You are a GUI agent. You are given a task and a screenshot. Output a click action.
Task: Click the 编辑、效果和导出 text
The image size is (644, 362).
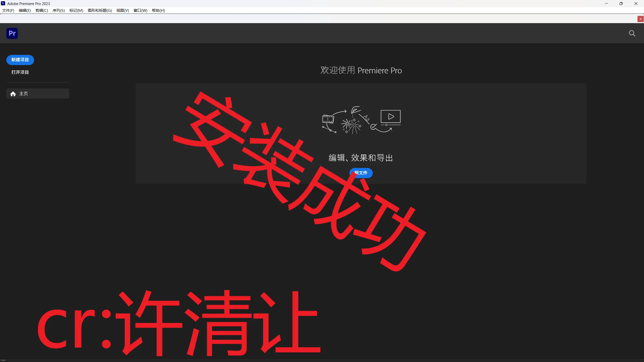click(x=361, y=158)
